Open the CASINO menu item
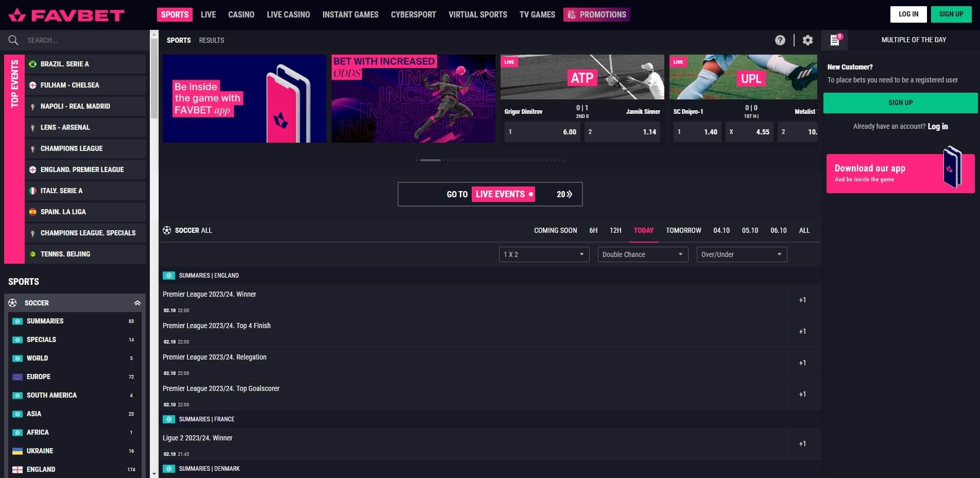 (x=241, y=14)
